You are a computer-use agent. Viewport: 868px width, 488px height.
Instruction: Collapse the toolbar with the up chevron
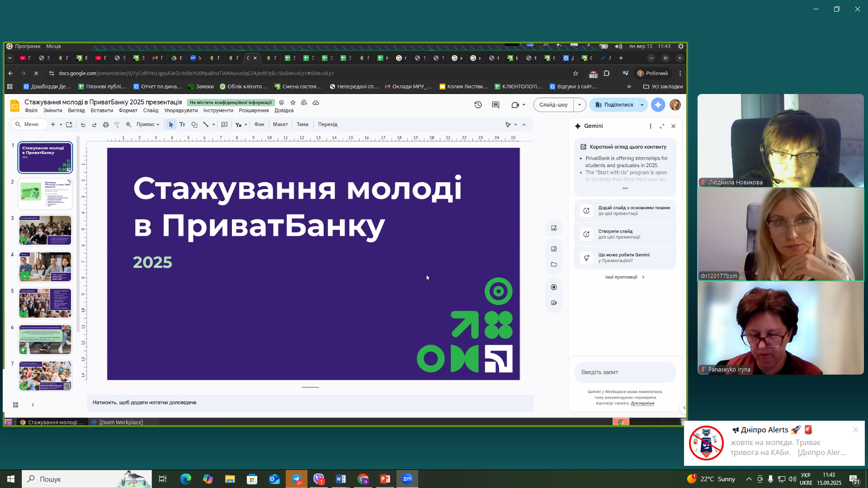point(524,125)
